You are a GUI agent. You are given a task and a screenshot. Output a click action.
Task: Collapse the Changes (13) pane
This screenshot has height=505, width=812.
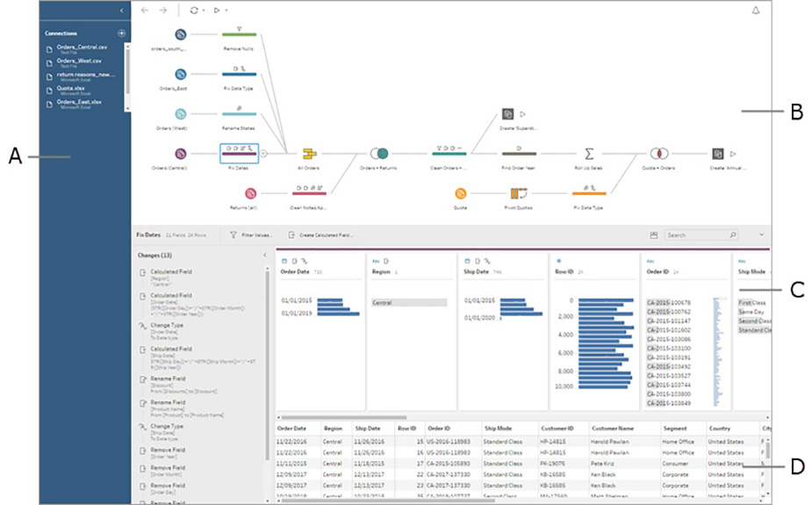264,255
